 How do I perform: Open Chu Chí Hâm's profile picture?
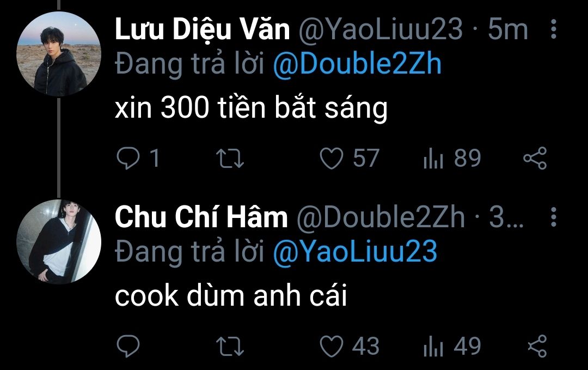(x=59, y=241)
